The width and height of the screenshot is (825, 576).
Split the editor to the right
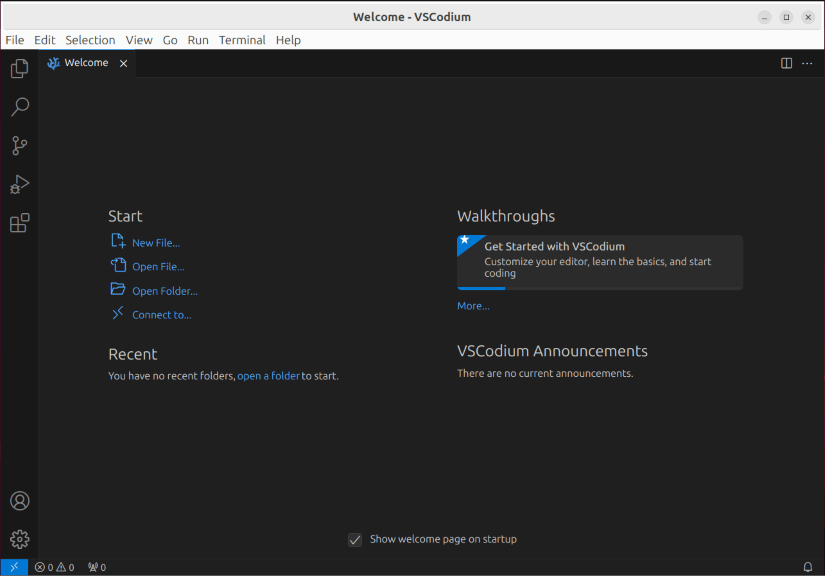point(786,63)
